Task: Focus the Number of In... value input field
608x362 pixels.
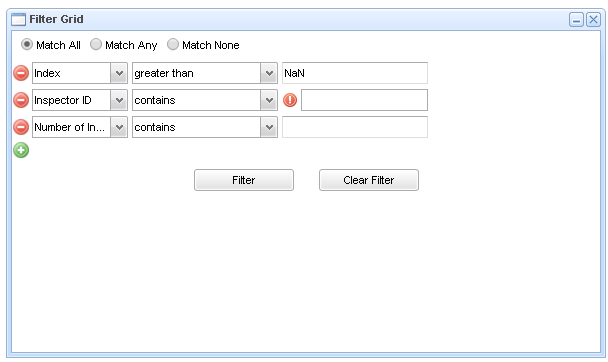Action: coord(355,127)
